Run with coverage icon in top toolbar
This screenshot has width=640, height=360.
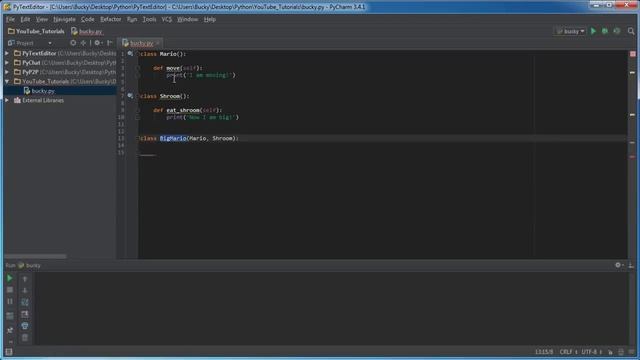[617, 31]
